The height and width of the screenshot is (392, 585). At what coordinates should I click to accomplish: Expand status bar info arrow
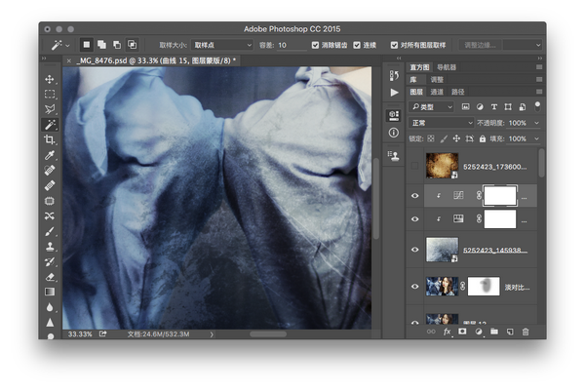[212, 334]
